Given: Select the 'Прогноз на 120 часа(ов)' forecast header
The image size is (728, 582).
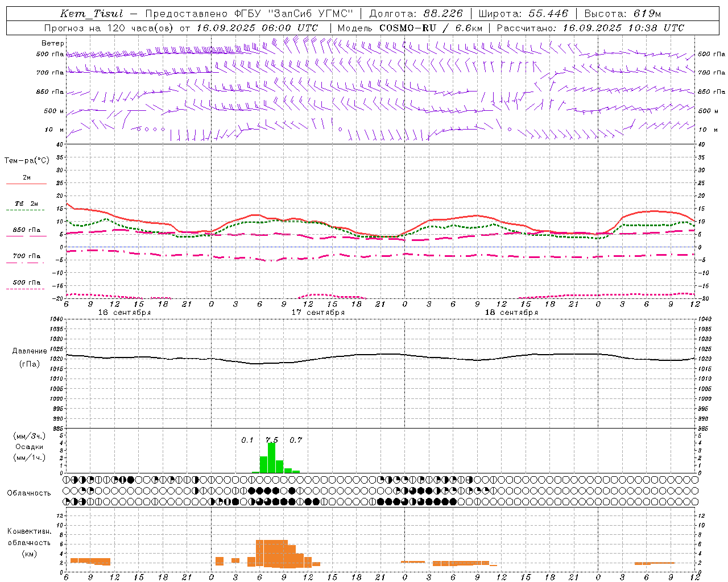Looking at the screenshot, I should (108, 28).
